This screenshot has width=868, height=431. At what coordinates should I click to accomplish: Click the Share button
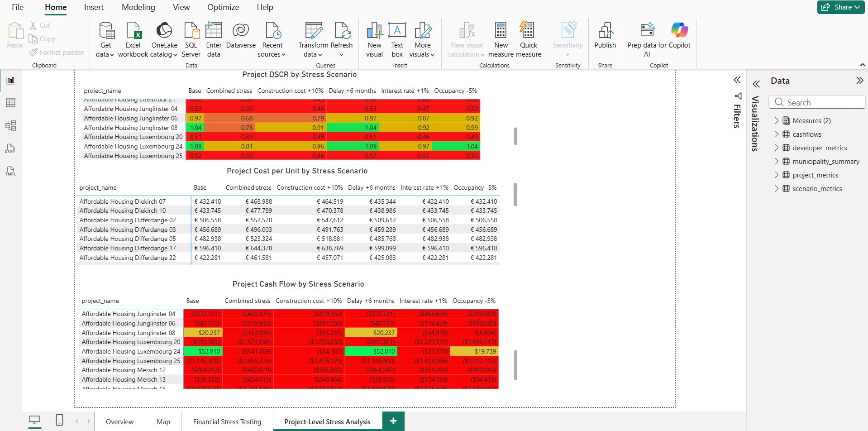pos(841,7)
